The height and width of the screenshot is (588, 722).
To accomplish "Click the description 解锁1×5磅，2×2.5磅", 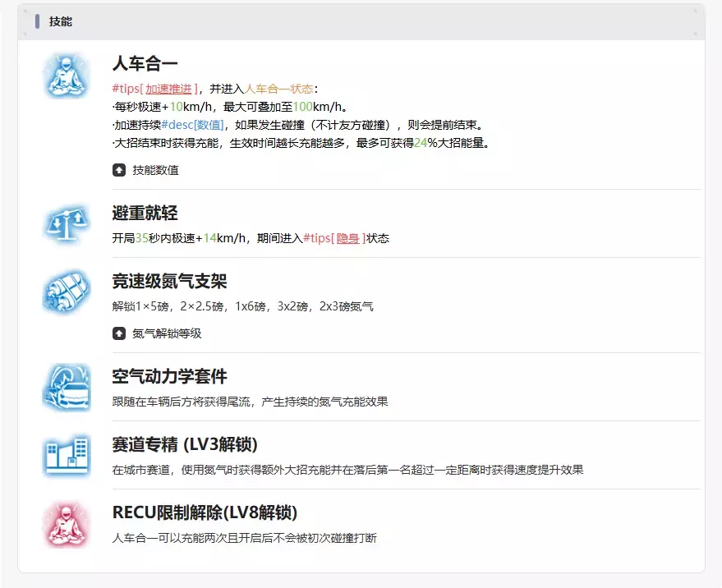I will click(x=242, y=306).
